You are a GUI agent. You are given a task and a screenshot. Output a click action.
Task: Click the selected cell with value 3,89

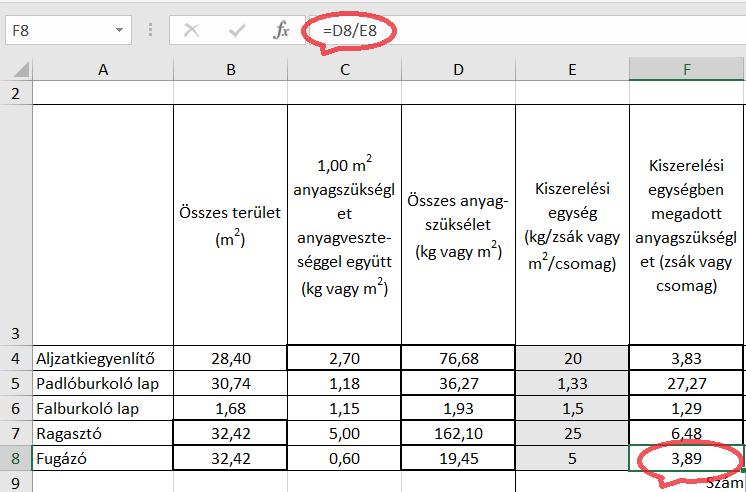(x=687, y=458)
